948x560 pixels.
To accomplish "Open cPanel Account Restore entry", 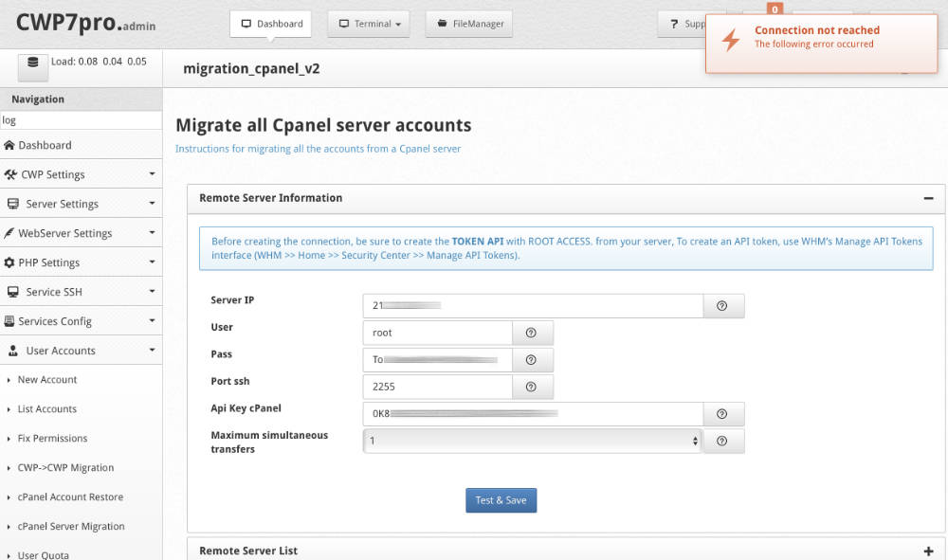I will pos(71,497).
